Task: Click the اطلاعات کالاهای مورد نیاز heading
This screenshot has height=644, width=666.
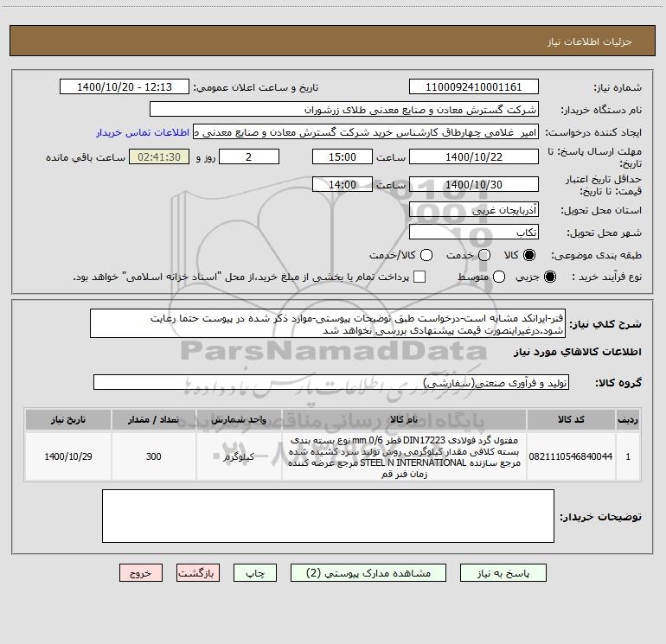Action: (x=577, y=352)
